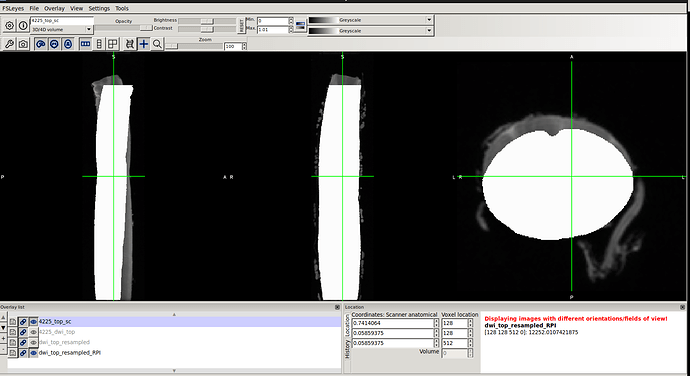Open the overlay display settings gear
This screenshot has width=690, height=376.
pyautogui.click(x=9, y=26)
